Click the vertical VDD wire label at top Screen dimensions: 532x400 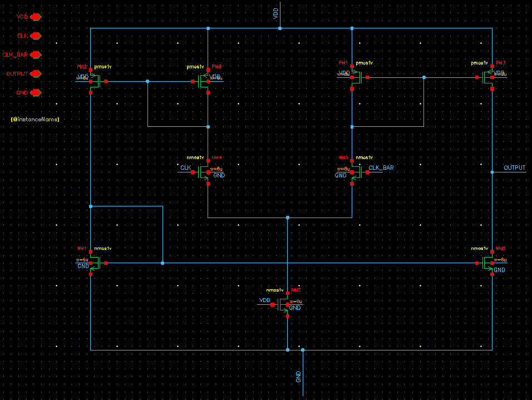pos(275,13)
